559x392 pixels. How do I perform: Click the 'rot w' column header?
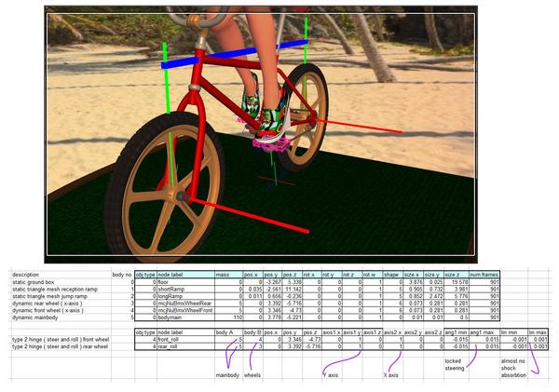coord(373,275)
